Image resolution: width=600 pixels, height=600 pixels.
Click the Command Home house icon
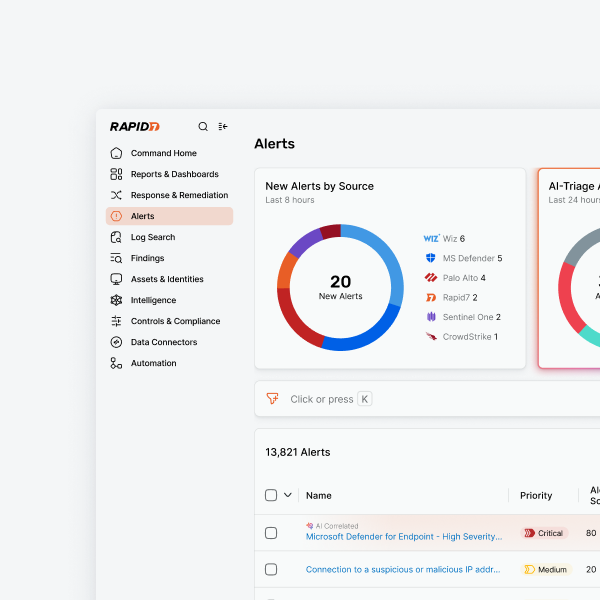(x=116, y=153)
